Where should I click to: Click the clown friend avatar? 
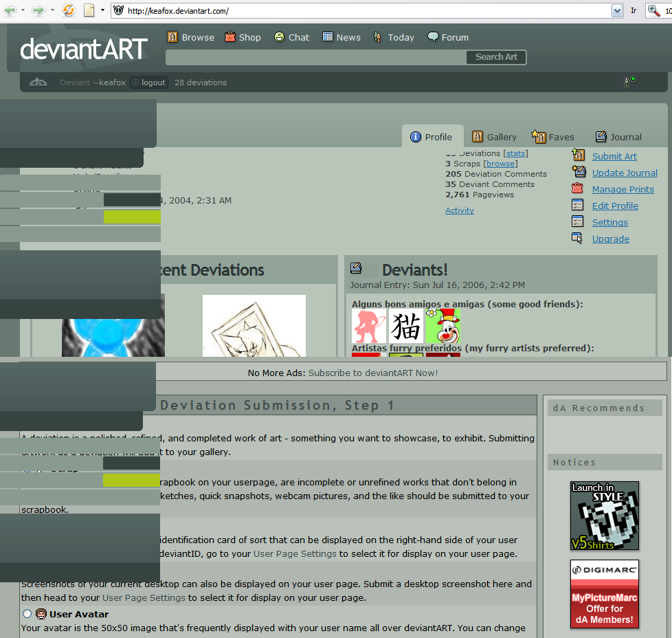[x=443, y=326]
